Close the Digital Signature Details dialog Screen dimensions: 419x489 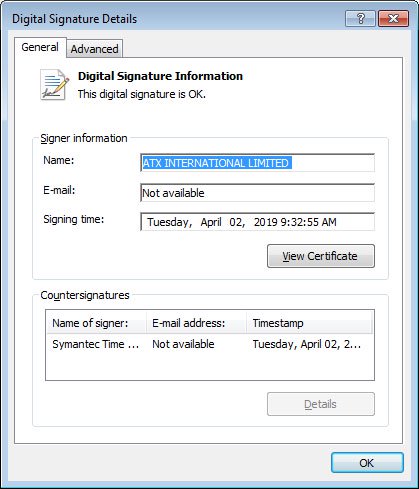pos(393,19)
